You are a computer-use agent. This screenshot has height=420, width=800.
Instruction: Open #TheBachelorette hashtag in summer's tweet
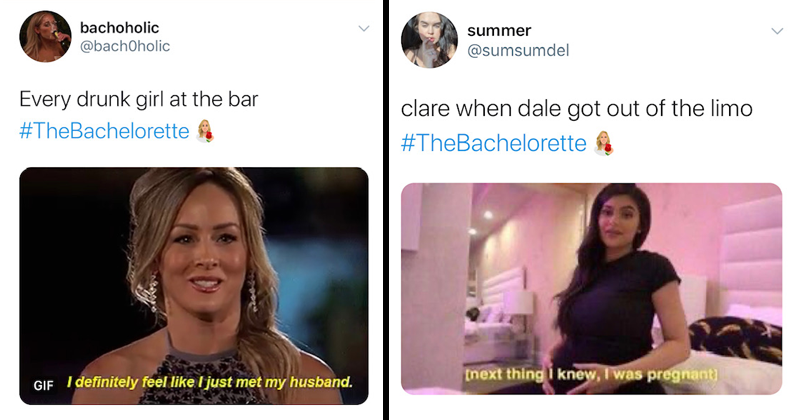[x=494, y=143]
